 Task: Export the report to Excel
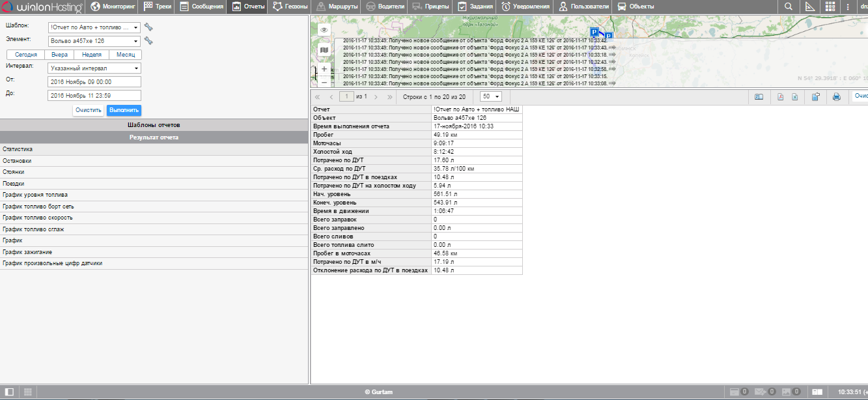[x=795, y=97]
